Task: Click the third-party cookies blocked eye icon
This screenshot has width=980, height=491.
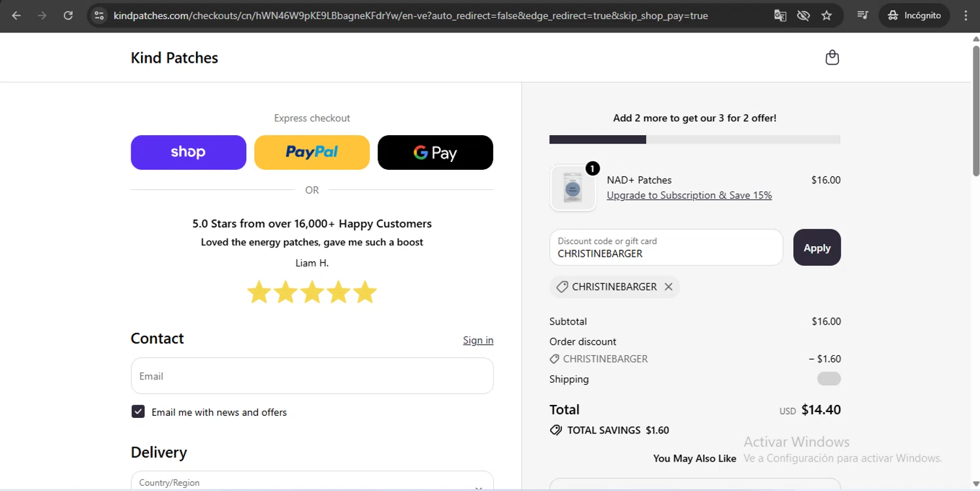Action: [804, 15]
